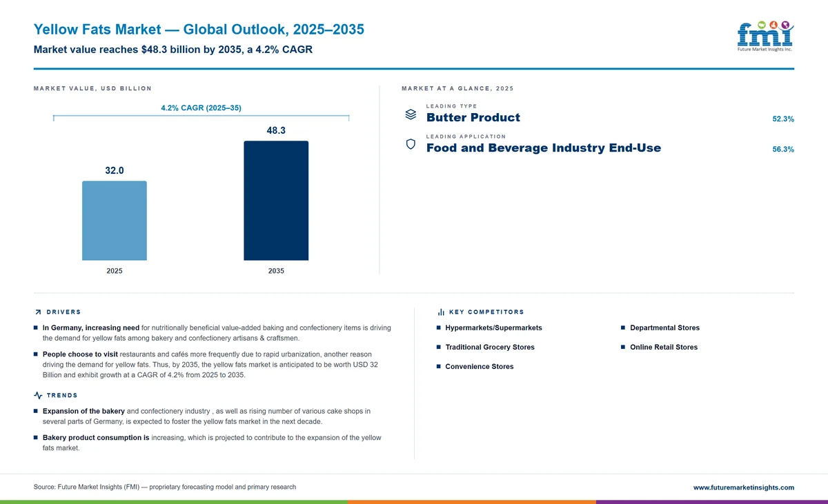
Task: Select the Convenience Stores entry
Action: (480, 366)
